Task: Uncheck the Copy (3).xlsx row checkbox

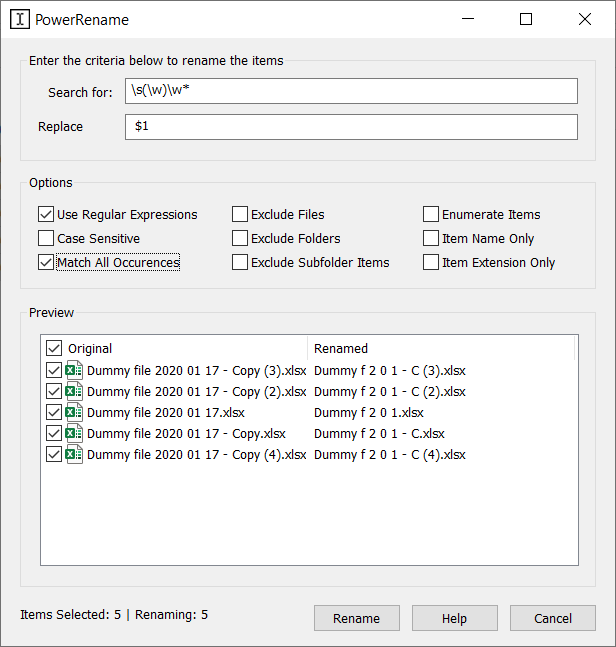Action: [54, 371]
